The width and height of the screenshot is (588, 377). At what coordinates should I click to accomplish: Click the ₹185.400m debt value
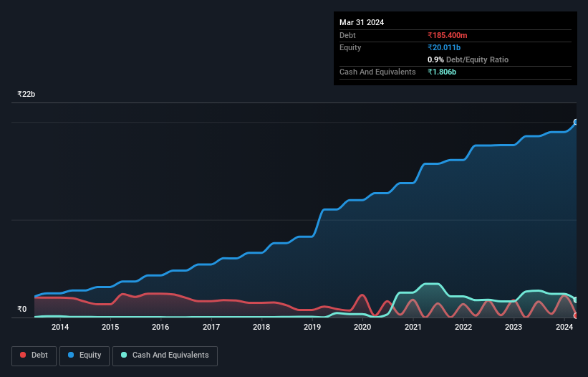(448, 35)
